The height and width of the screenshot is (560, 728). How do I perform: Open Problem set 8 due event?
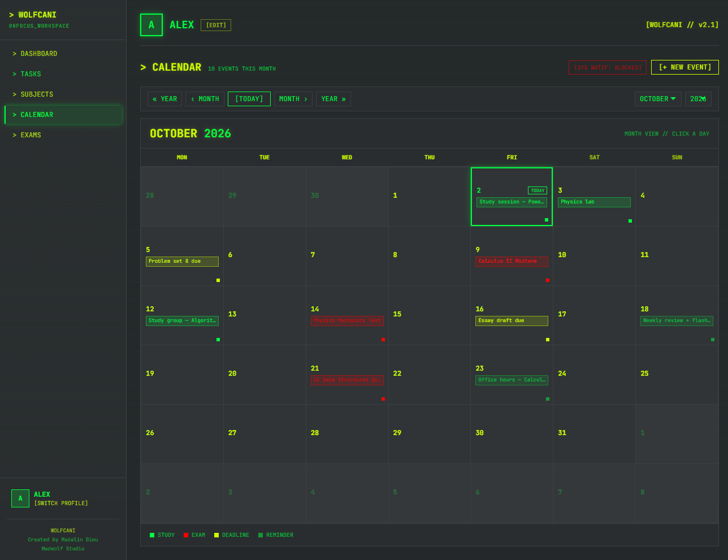(182, 261)
